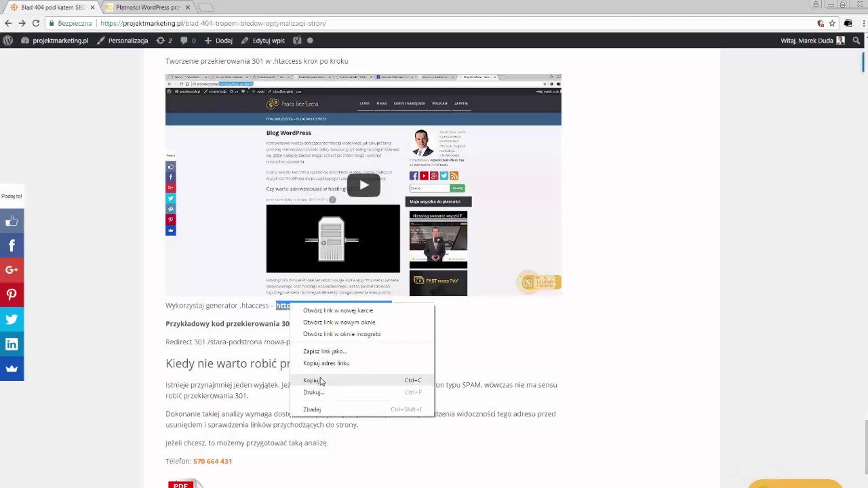Image resolution: width=868 pixels, height=488 pixels.
Task: Pin the page with the Pinterest sidebar icon
Action: point(12,294)
